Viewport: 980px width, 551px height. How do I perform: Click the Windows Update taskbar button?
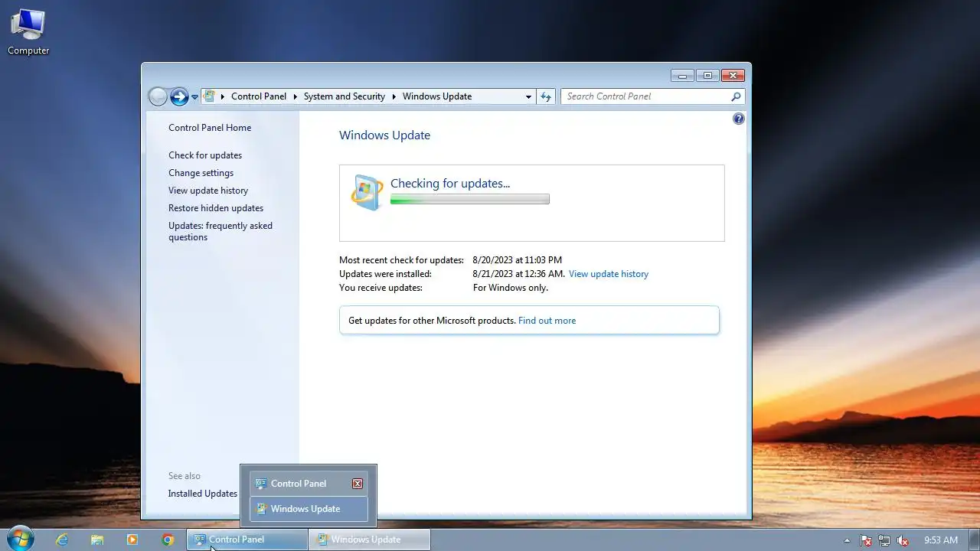tap(370, 540)
